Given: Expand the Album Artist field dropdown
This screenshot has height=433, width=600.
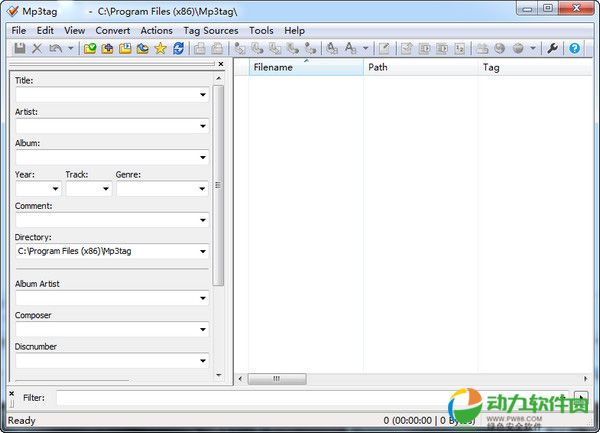Looking at the screenshot, I should (203, 298).
